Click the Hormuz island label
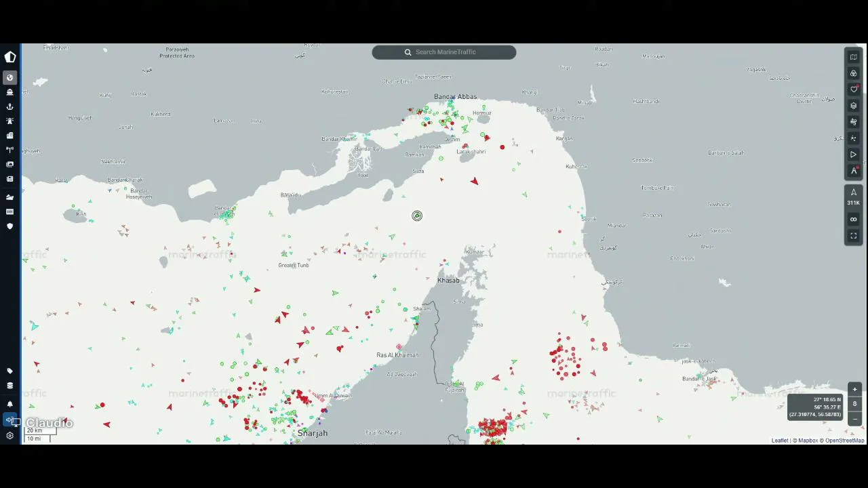Screen dimensions: 868x488 click(x=481, y=113)
